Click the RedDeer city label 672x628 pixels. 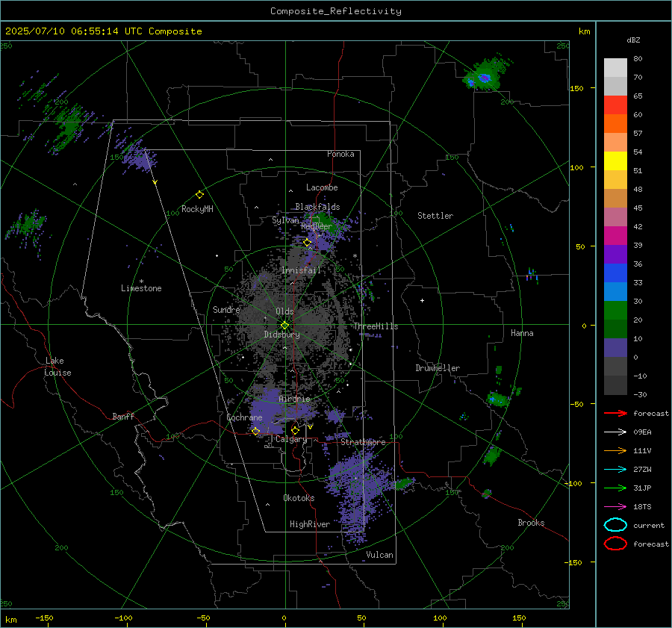point(317,226)
